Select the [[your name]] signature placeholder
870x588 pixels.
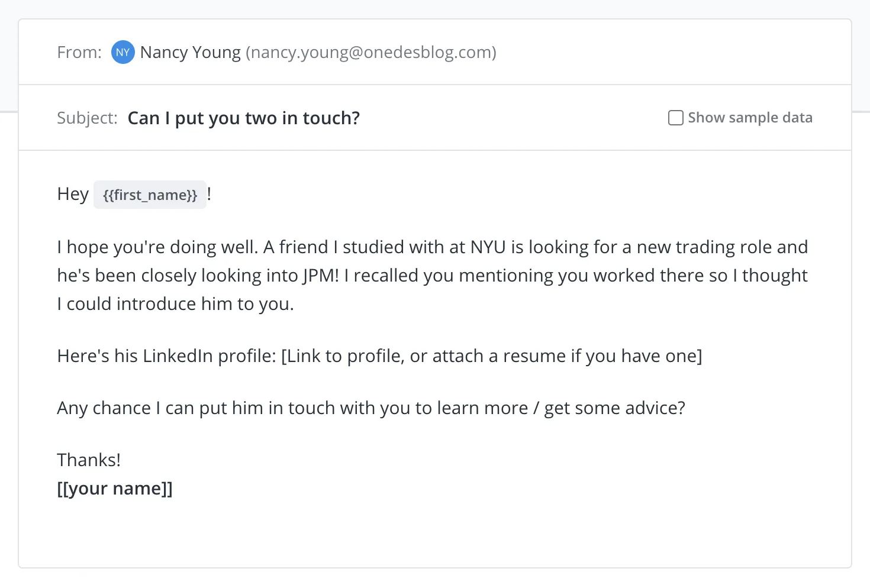click(x=115, y=489)
